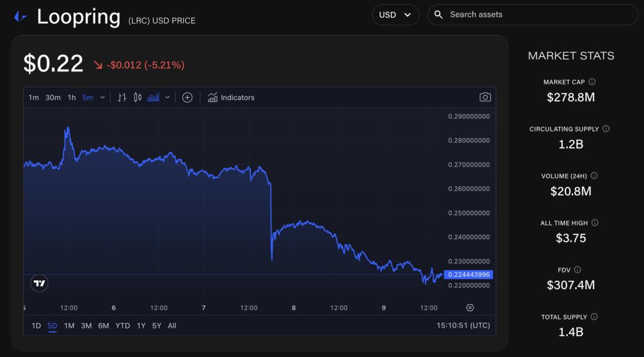Open the Indicators menu

231,98
